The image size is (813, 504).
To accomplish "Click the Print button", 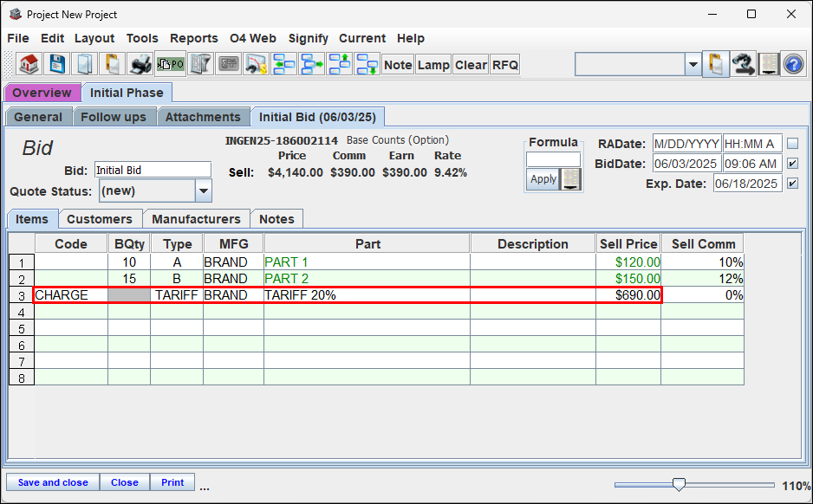I will click(172, 482).
